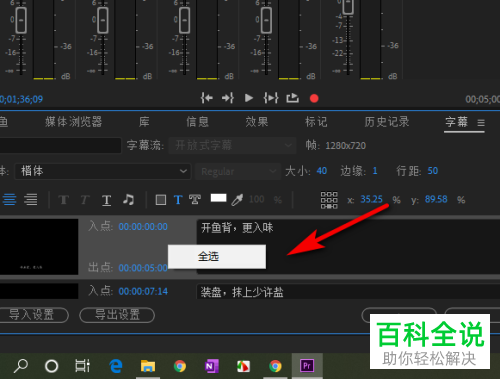Image resolution: width=500 pixels, height=379 pixels.
Task: Click the caption text 开鱼背，更入味
Action: [237, 228]
